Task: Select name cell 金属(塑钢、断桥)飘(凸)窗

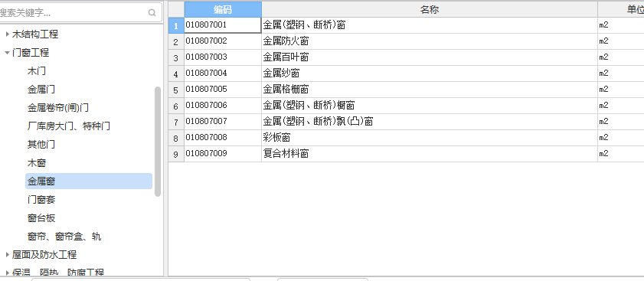Action: tap(430, 122)
